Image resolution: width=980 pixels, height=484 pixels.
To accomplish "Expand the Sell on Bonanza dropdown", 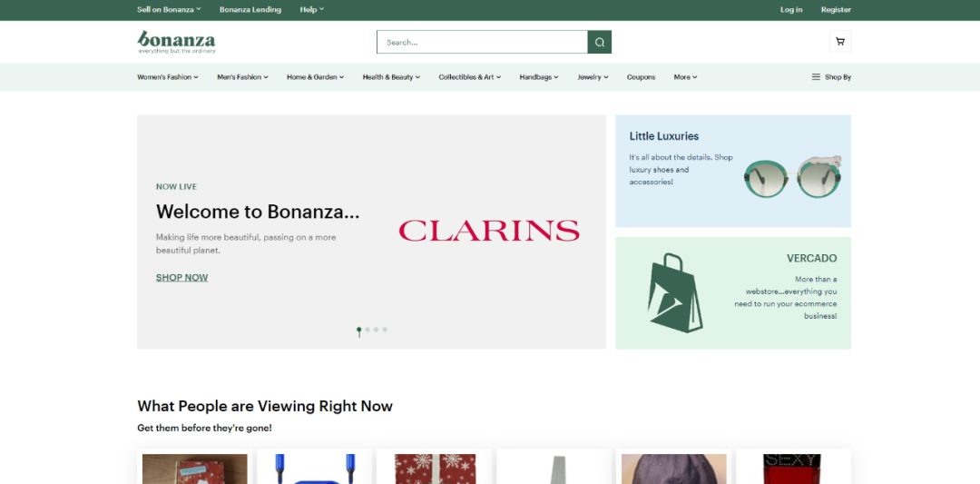I will click(x=169, y=10).
